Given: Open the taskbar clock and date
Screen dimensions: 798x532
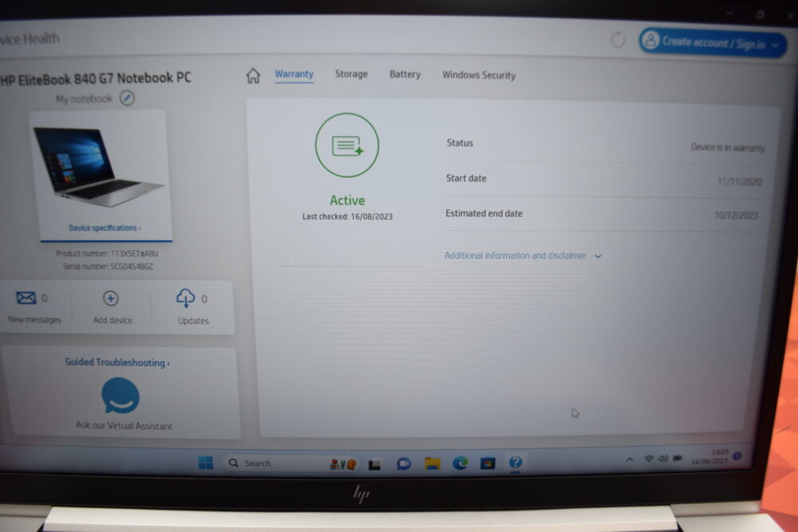Looking at the screenshot, I should coord(710,457).
